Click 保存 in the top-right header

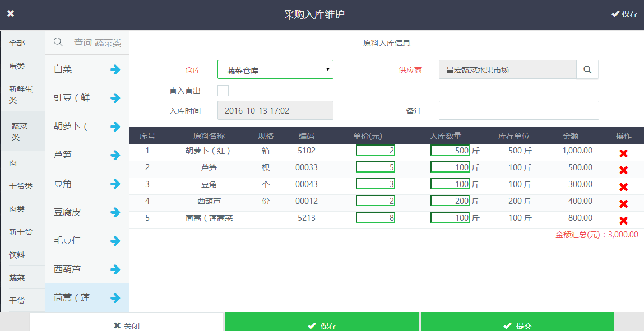point(624,14)
